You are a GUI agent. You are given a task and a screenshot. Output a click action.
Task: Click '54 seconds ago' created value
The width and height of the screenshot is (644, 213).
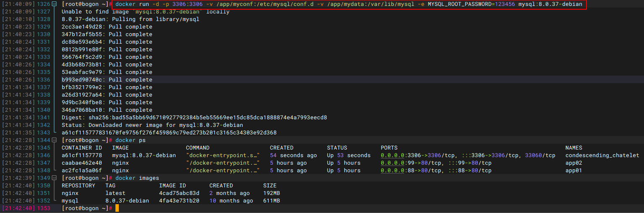coord(293,155)
